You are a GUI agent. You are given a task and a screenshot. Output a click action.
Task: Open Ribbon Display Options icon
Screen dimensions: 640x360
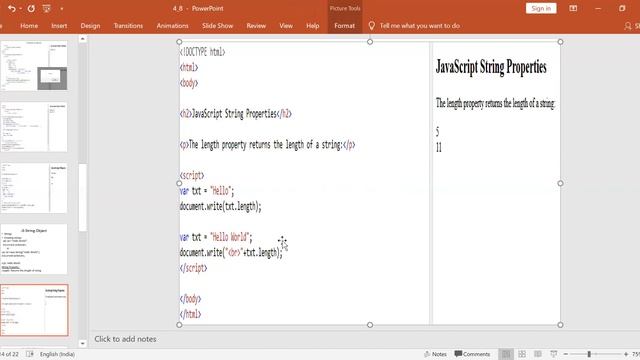click(x=573, y=8)
